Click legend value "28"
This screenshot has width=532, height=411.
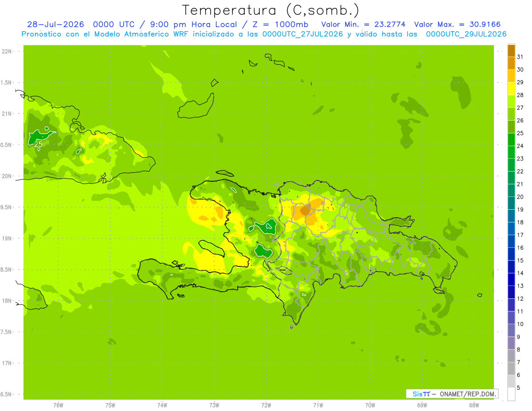pos(520,95)
